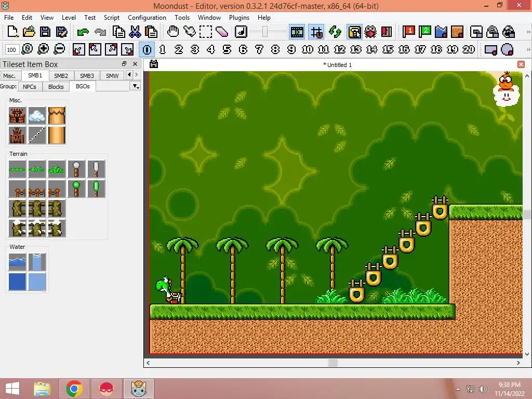Image resolution: width=532 pixels, height=399 pixels.
Task: Pick the large grass bush terrain tile
Action: pos(57,169)
